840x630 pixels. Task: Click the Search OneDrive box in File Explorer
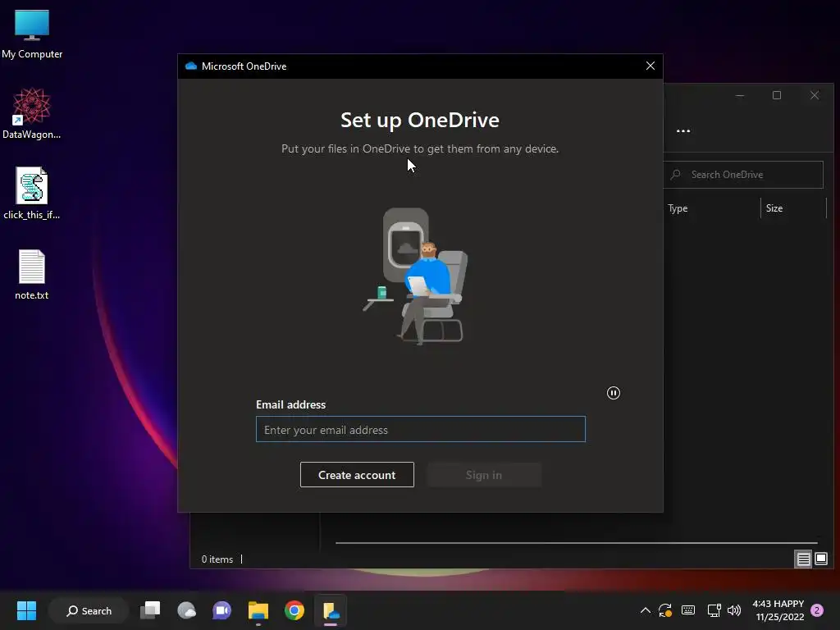(x=743, y=175)
